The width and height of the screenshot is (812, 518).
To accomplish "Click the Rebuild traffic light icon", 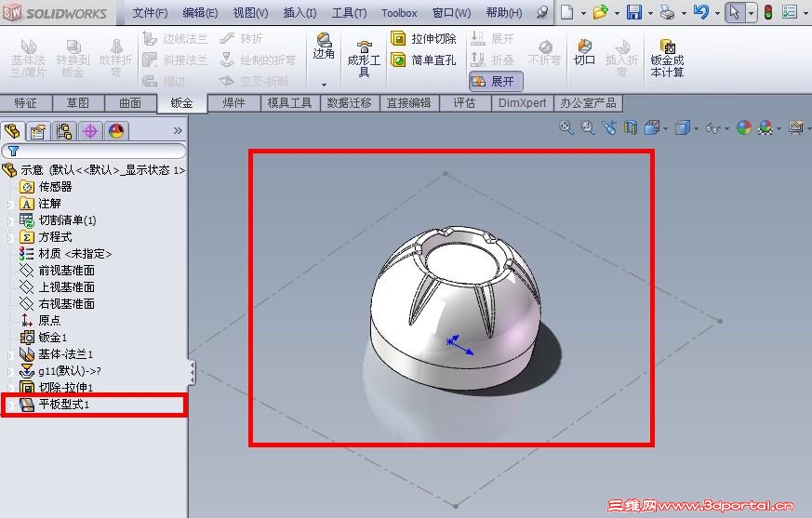I will (x=768, y=12).
